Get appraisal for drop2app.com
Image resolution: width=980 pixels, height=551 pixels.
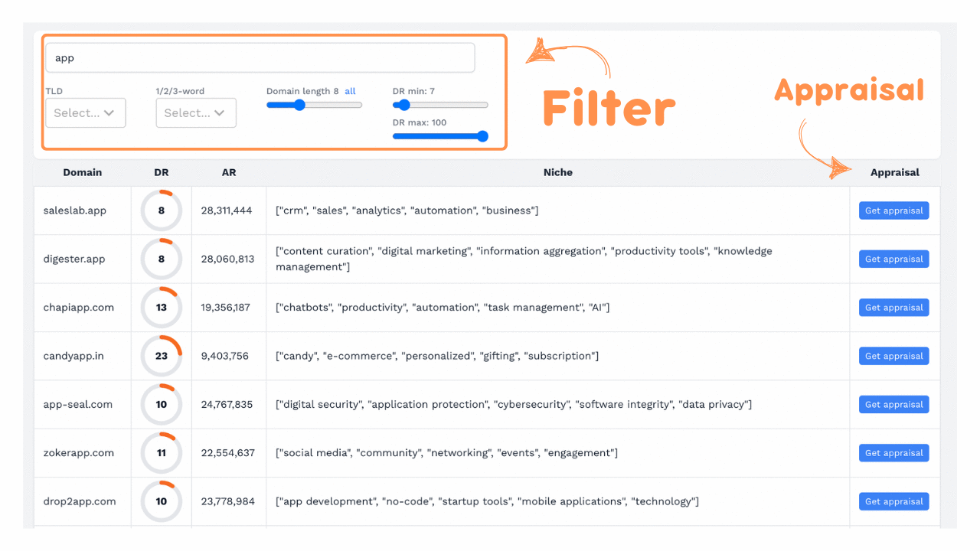[894, 501]
